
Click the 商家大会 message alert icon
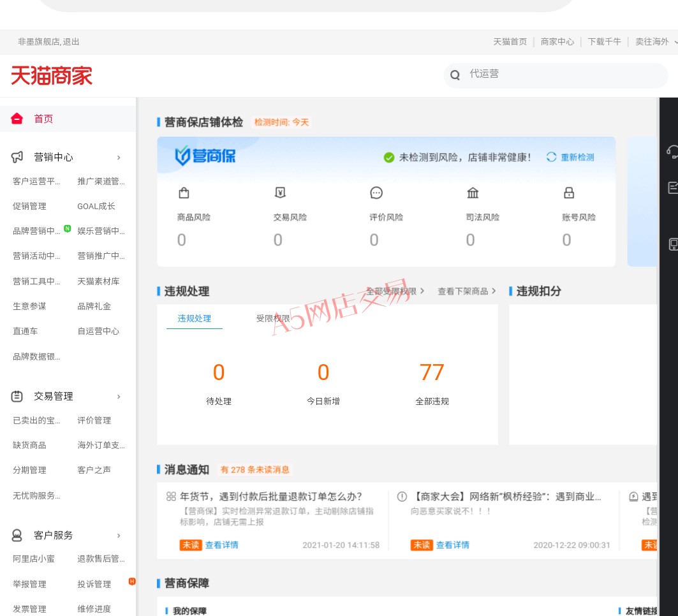pos(402,496)
